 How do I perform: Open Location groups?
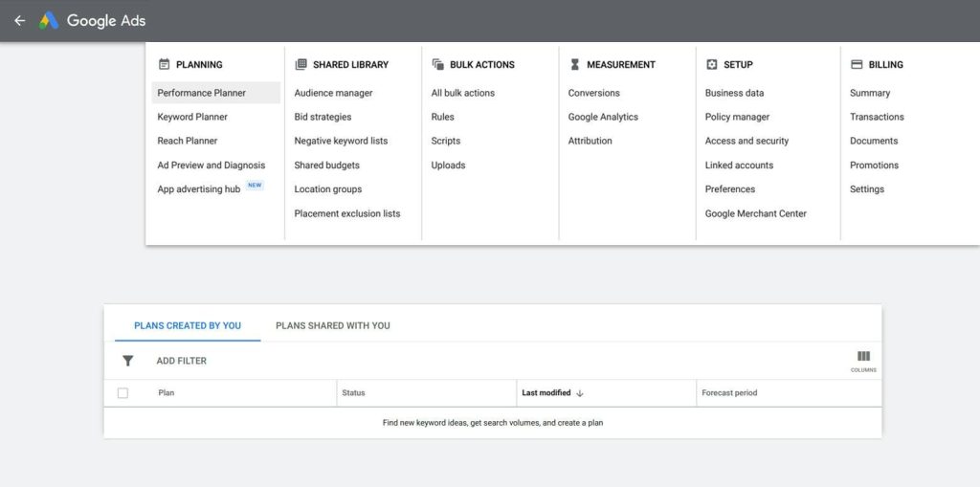[x=328, y=188]
